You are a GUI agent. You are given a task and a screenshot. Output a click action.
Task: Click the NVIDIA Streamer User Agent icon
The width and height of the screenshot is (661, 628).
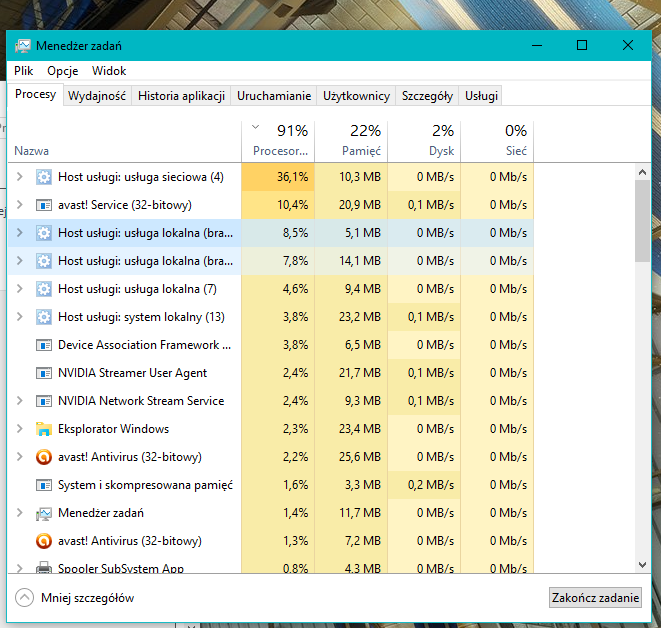click(x=44, y=373)
